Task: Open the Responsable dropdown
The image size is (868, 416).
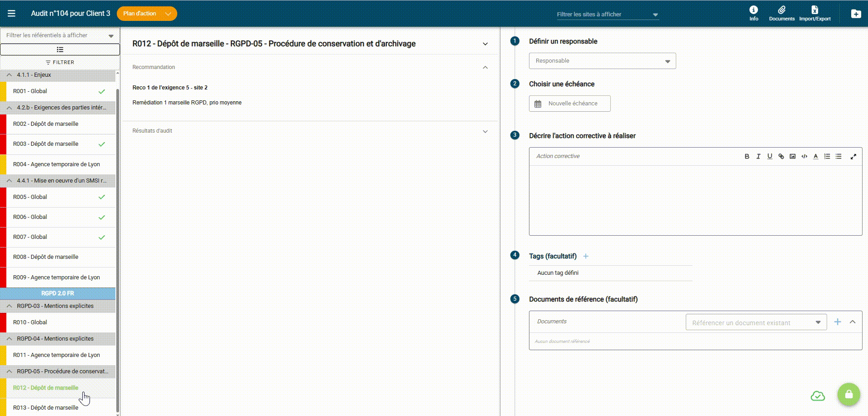Action: coord(602,61)
